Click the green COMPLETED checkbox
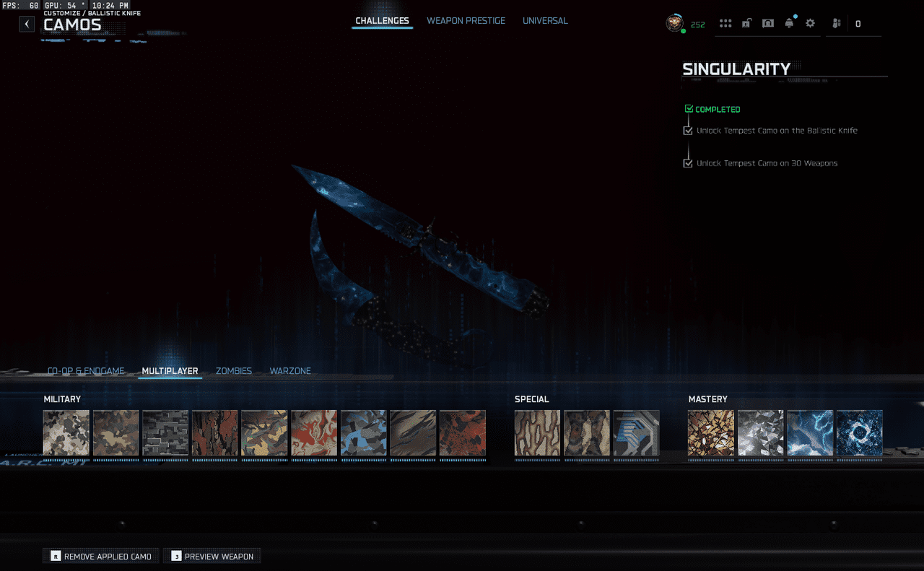This screenshot has width=924, height=571. pyautogui.click(x=689, y=109)
